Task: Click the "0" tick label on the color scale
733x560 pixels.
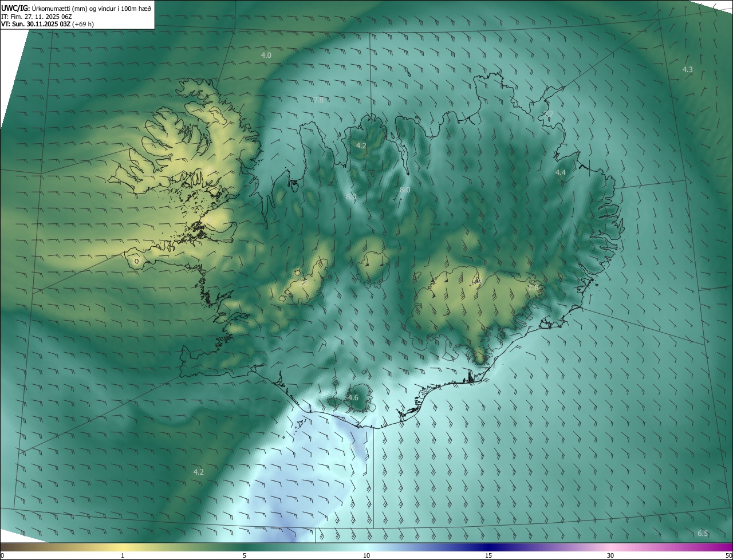Action: tap(2, 555)
